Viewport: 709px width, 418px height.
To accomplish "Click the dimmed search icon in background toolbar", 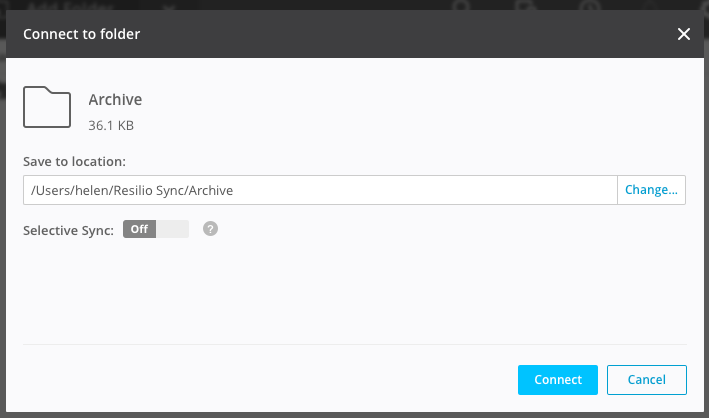I will (462, 5).
